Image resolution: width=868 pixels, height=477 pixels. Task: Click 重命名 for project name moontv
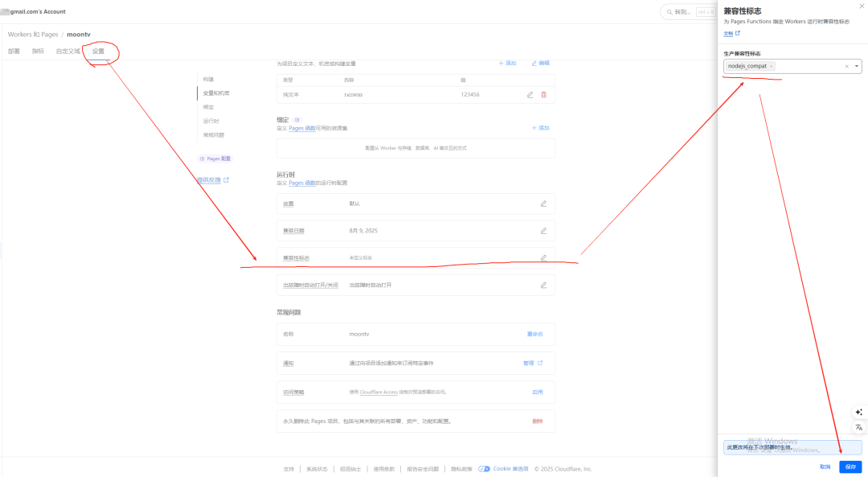[x=534, y=334]
